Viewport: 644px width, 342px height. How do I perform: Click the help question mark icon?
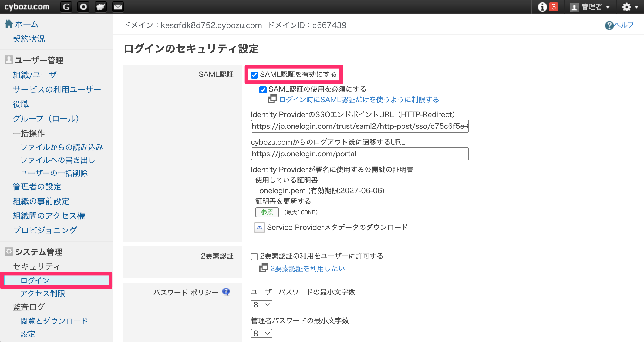609,25
